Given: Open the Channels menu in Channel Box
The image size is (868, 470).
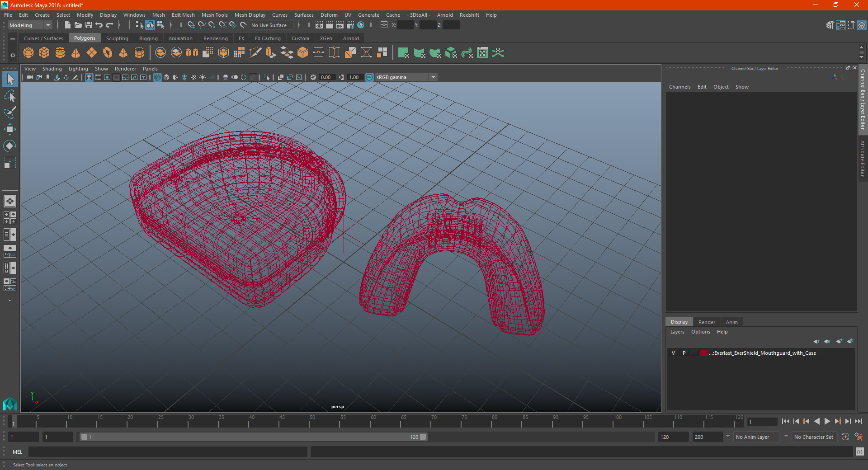Looking at the screenshot, I should coord(679,87).
